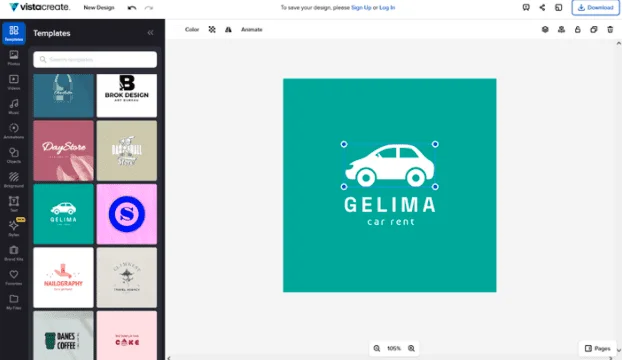Toggle the Lock element icon
Viewport: 622px width, 360px height.
(578, 29)
